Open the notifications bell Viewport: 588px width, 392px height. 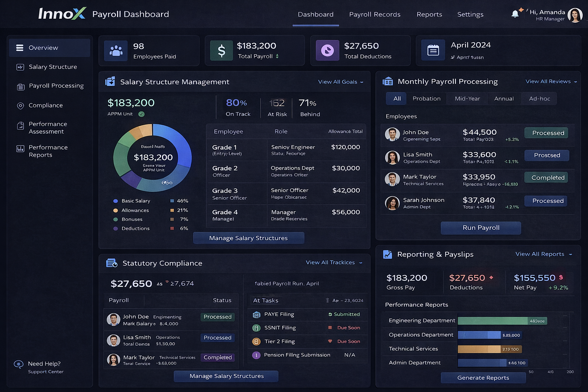tap(515, 14)
